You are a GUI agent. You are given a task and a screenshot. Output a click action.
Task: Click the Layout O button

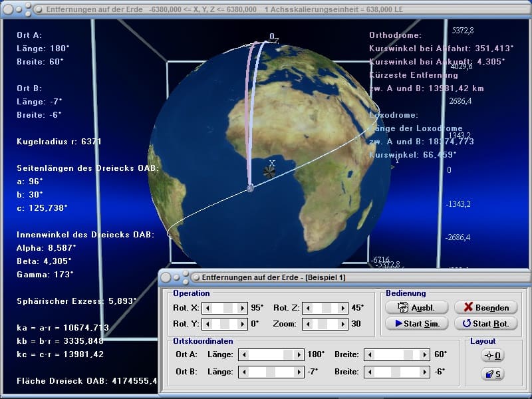[493, 356]
